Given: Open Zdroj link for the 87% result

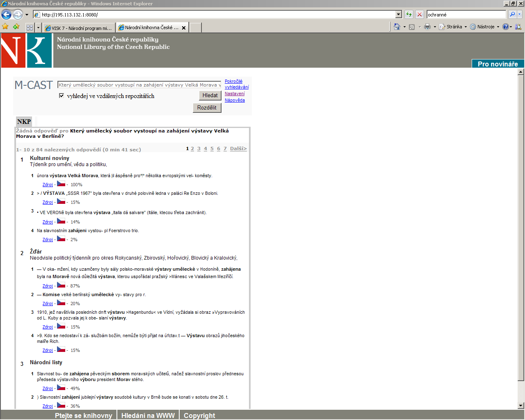Looking at the screenshot, I should [x=48, y=286].
